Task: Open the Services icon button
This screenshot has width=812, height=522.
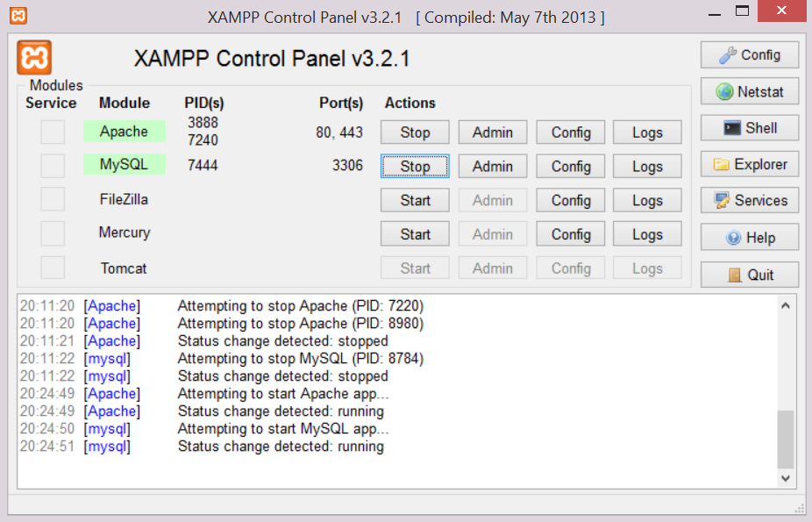Action: 750,200
